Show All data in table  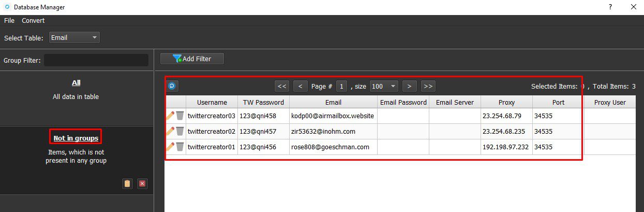(x=76, y=83)
